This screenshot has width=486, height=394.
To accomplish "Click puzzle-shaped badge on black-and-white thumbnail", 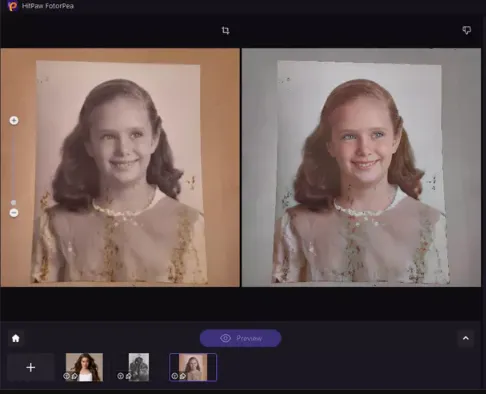I will coord(128,376).
